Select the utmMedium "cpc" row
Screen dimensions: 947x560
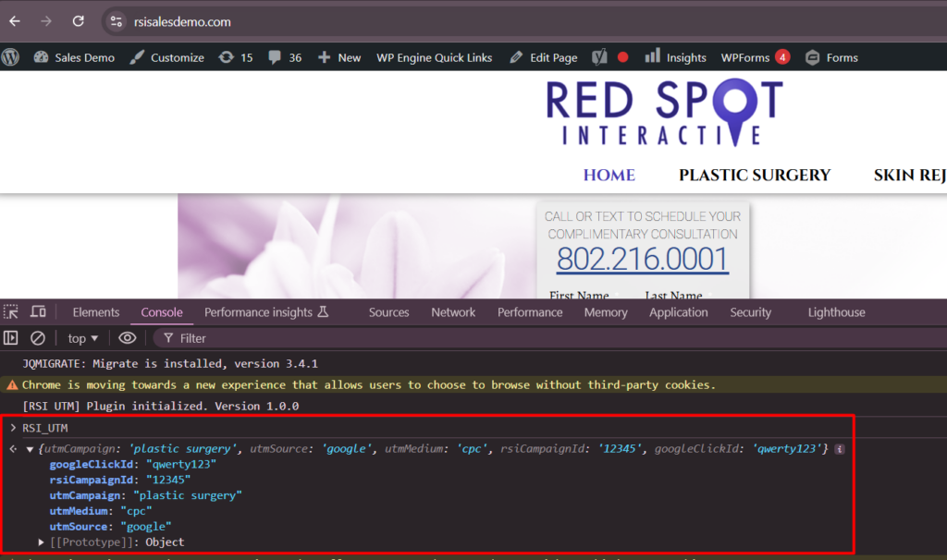point(101,511)
